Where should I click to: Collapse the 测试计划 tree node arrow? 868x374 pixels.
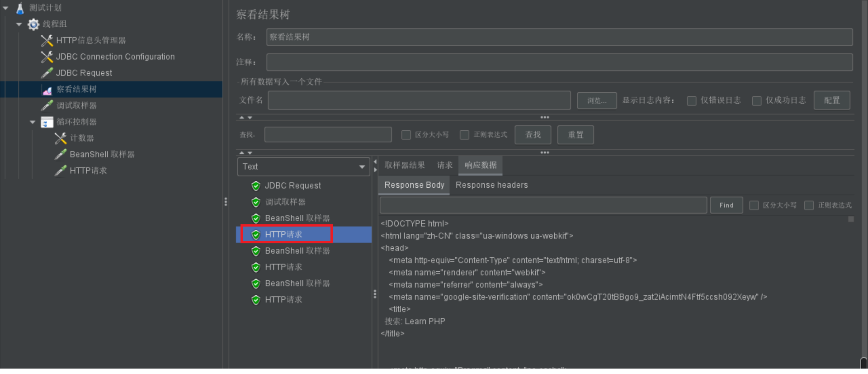click(x=6, y=8)
